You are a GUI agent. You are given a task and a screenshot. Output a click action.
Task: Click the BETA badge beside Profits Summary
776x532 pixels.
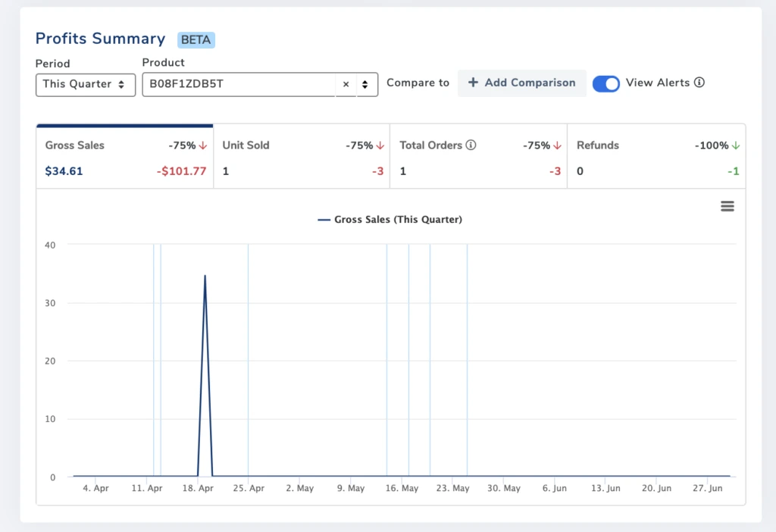coord(196,39)
